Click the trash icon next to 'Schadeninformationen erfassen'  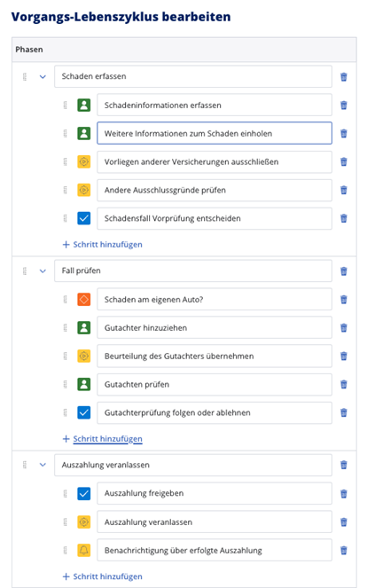coord(343,105)
